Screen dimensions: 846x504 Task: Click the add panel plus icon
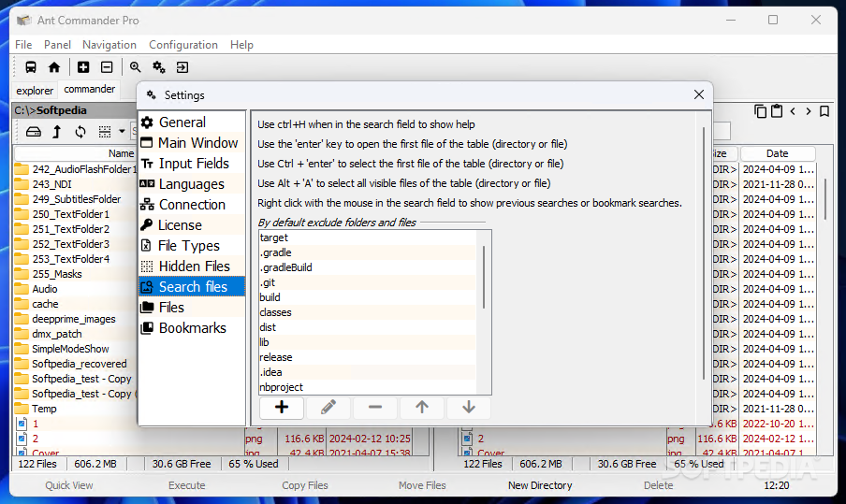83,67
